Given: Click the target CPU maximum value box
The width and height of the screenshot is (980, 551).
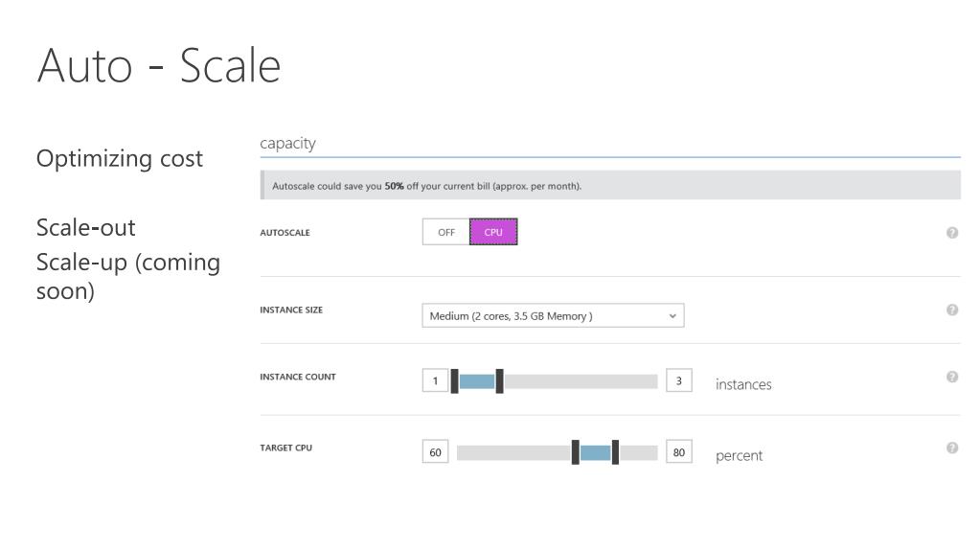Looking at the screenshot, I should (679, 452).
